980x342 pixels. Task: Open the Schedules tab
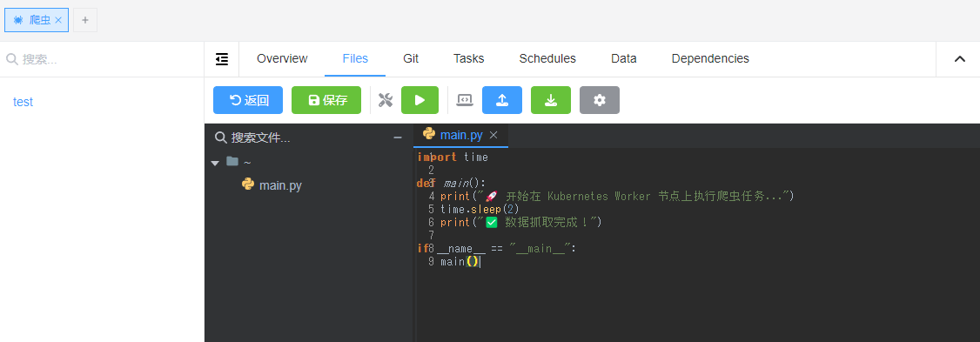(x=547, y=59)
